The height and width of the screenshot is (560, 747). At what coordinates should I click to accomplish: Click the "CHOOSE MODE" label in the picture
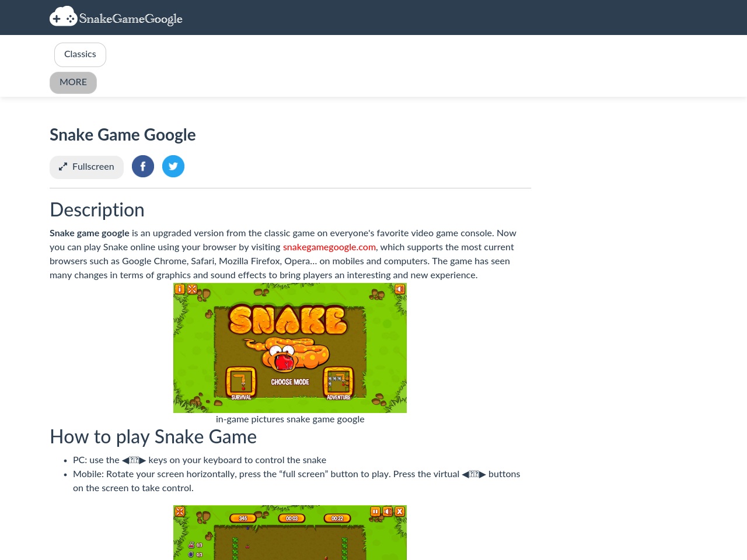click(290, 382)
